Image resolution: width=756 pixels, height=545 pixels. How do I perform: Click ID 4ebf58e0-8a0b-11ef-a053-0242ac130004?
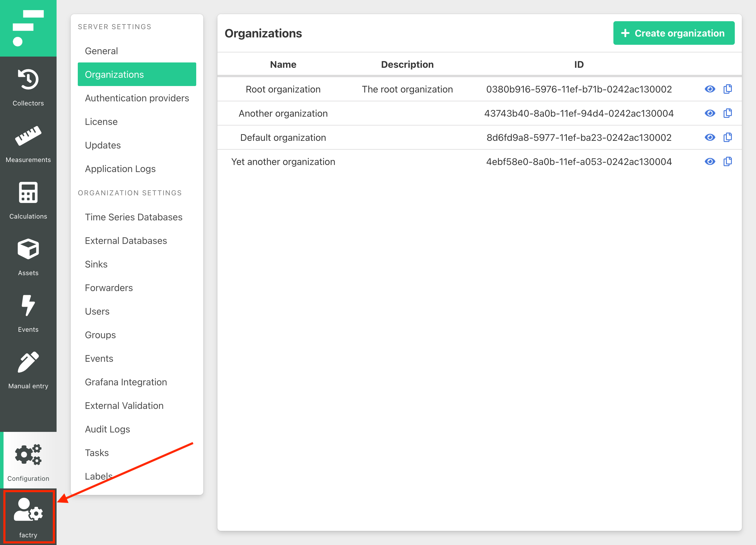[x=579, y=162]
